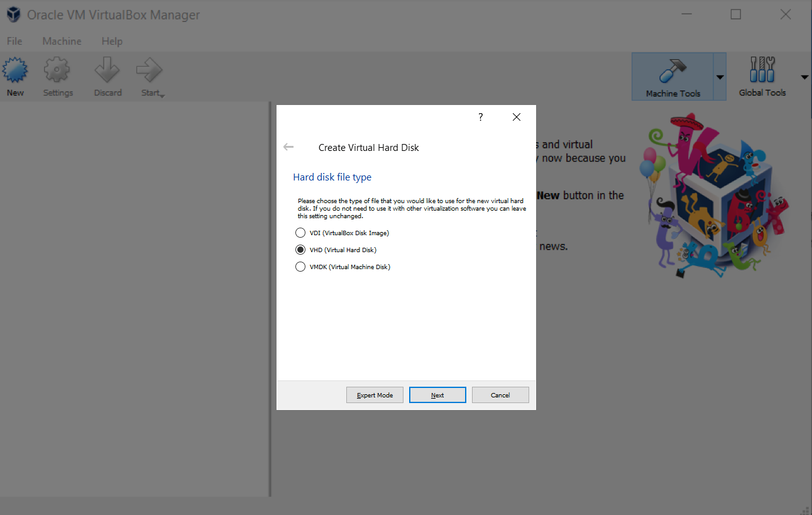Viewport: 812px width, 515px height.
Task: Expand the Machine Tools dropdown arrow
Action: click(720, 77)
